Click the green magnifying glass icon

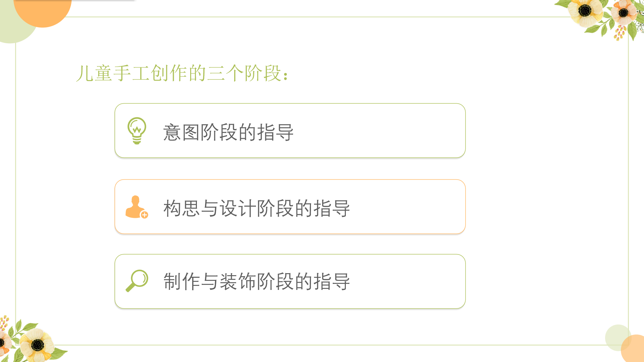[137, 281]
